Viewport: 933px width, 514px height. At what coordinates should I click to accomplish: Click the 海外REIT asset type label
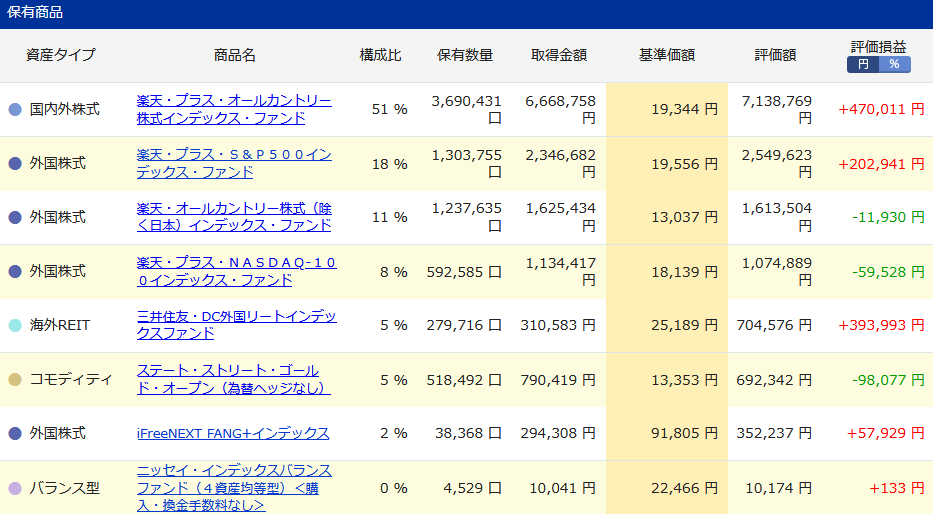click(60, 325)
